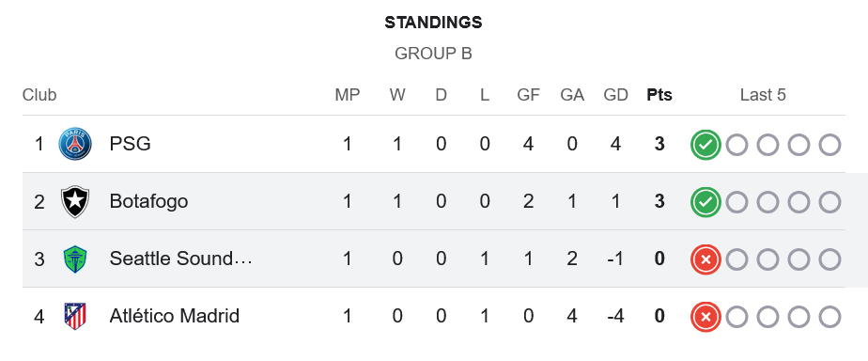Click Atlético Madrid's red loss icon
The height and width of the screenshot is (361, 868).
[705, 317]
